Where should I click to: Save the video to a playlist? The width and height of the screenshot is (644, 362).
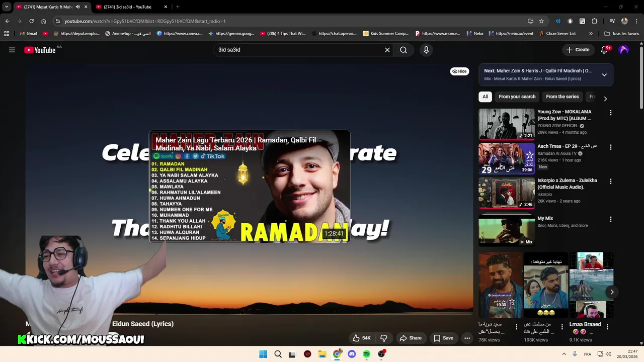click(443, 338)
